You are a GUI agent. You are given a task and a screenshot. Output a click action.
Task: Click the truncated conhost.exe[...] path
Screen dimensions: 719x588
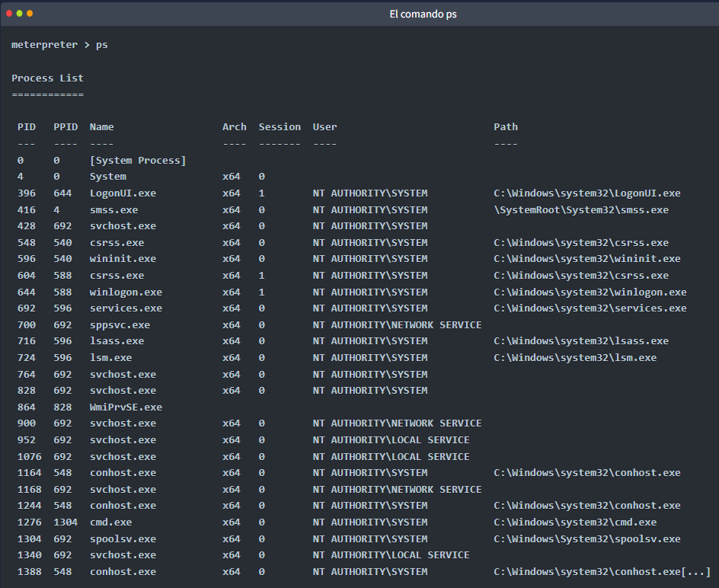pos(602,572)
